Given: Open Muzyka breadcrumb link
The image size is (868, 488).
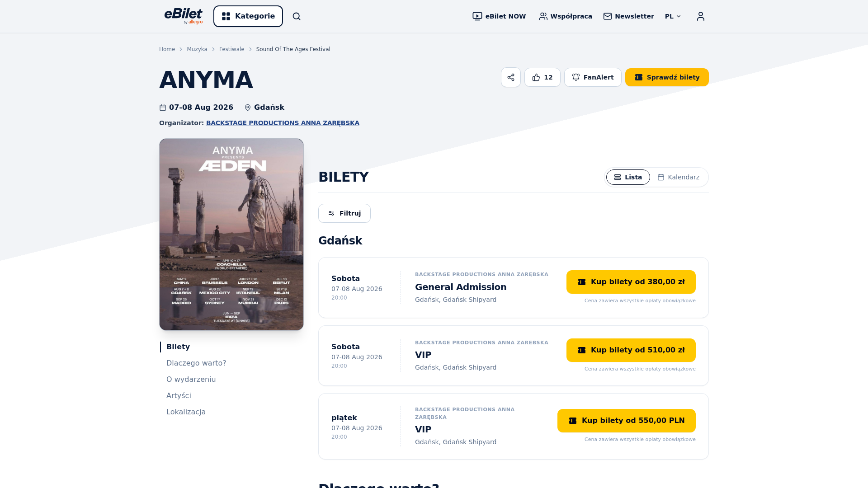Looking at the screenshot, I should click(x=197, y=49).
